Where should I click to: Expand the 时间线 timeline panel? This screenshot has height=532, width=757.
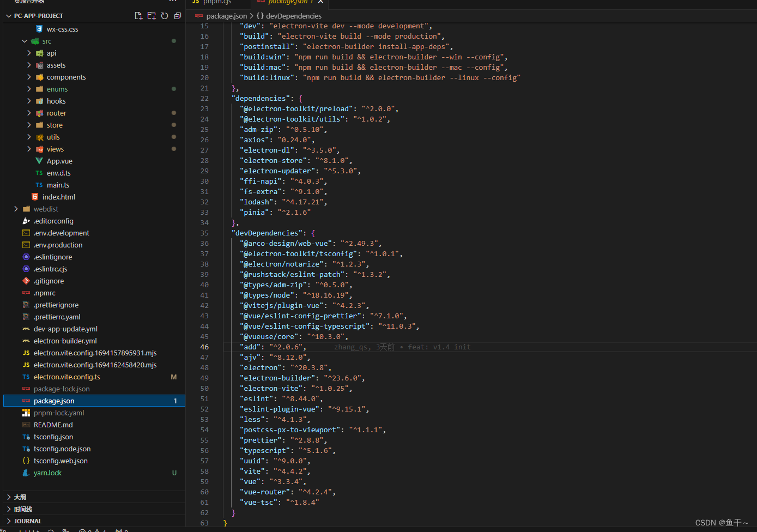9,509
